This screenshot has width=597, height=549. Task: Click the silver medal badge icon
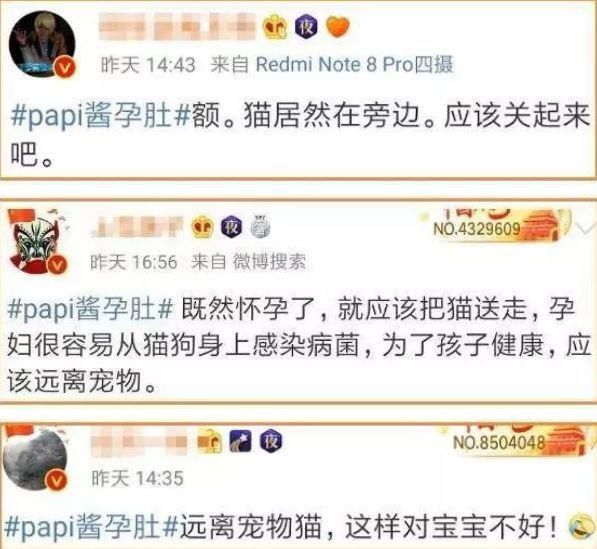click(261, 227)
